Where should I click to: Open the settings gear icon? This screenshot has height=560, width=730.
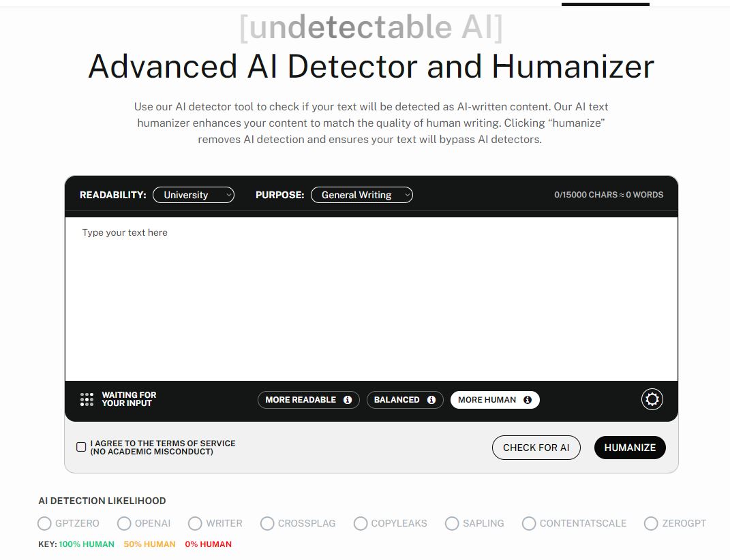pyautogui.click(x=652, y=399)
